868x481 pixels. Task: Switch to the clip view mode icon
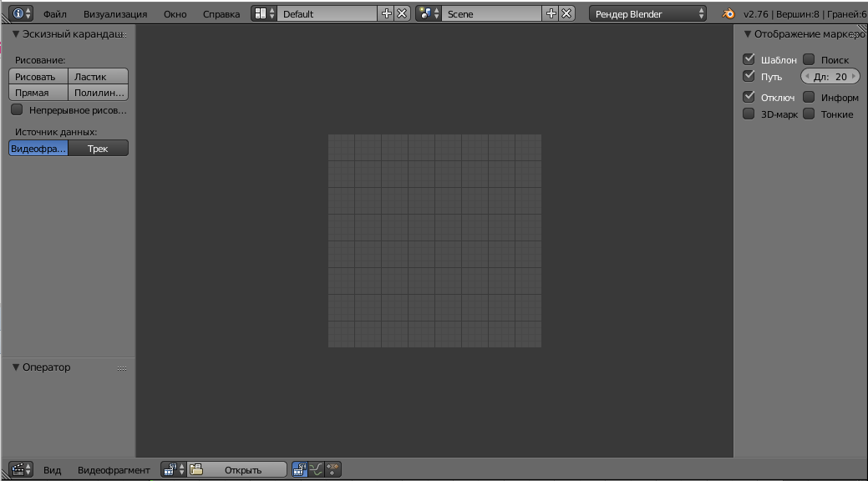(300, 469)
